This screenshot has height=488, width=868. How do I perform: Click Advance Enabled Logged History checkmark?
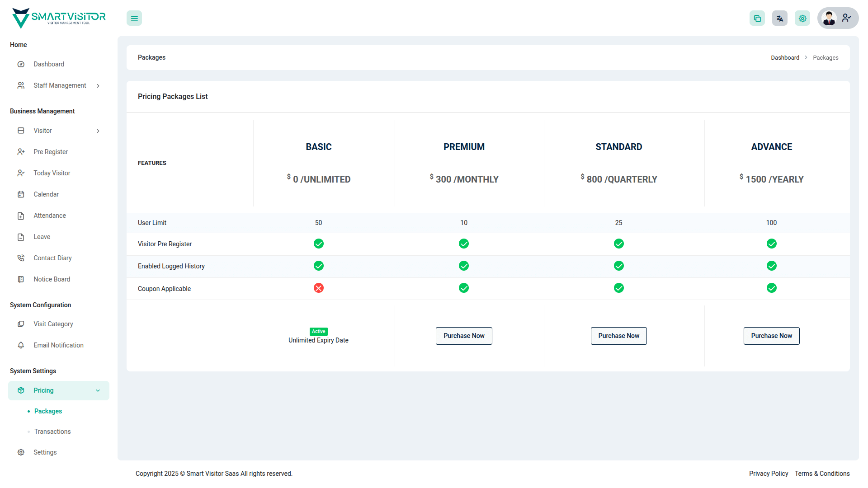(772, 266)
